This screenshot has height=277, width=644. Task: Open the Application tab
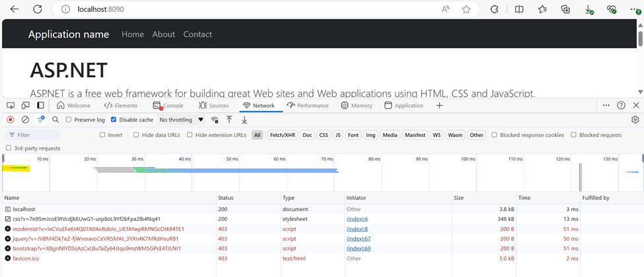[404, 106]
